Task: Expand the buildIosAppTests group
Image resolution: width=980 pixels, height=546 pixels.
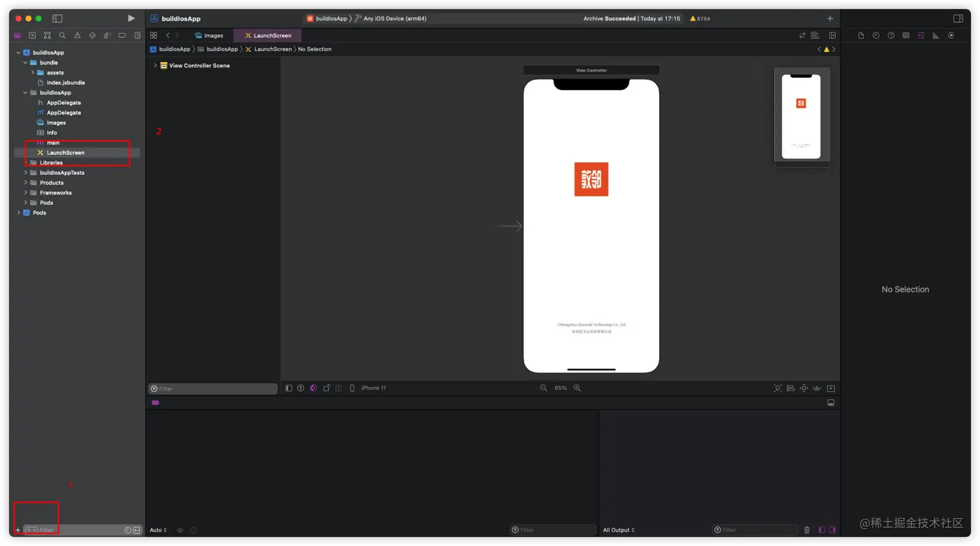Action: click(25, 173)
